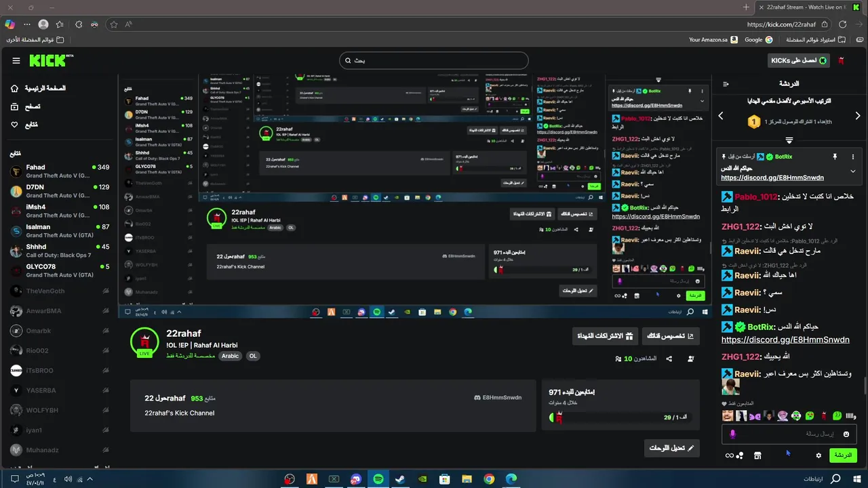Open Spotify from the taskbar
This screenshot has height=488, width=868.
click(x=378, y=479)
